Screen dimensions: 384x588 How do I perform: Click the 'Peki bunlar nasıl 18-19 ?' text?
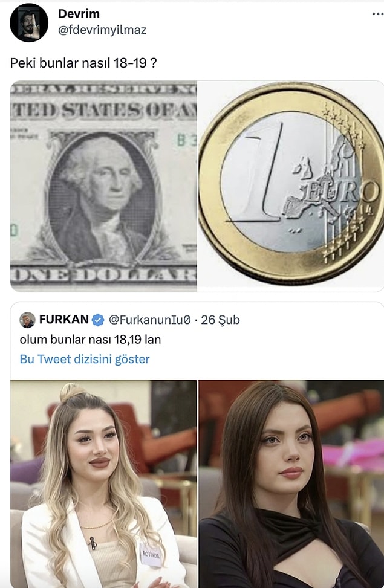[x=83, y=63]
